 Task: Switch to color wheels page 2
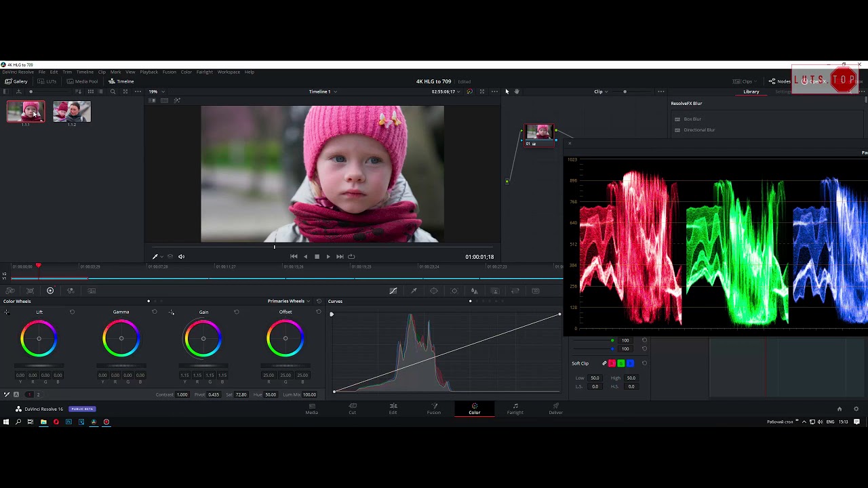click(38, 394)
